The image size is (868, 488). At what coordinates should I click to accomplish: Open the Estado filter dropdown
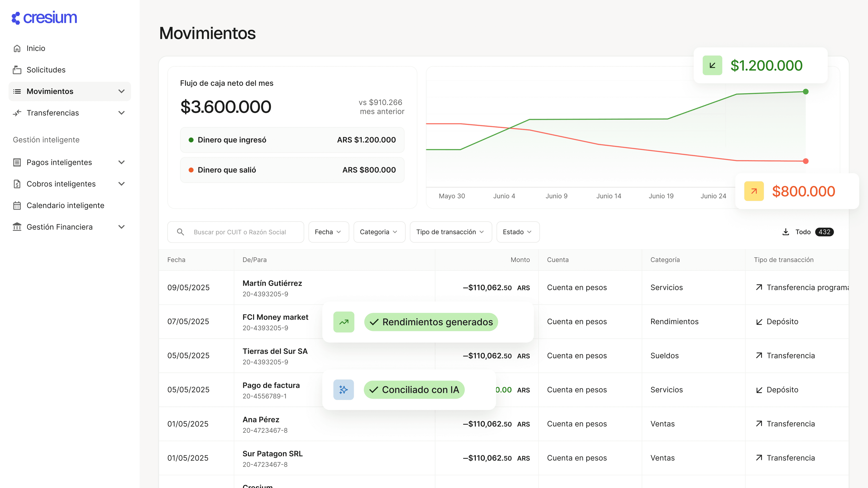pos(518,232)
